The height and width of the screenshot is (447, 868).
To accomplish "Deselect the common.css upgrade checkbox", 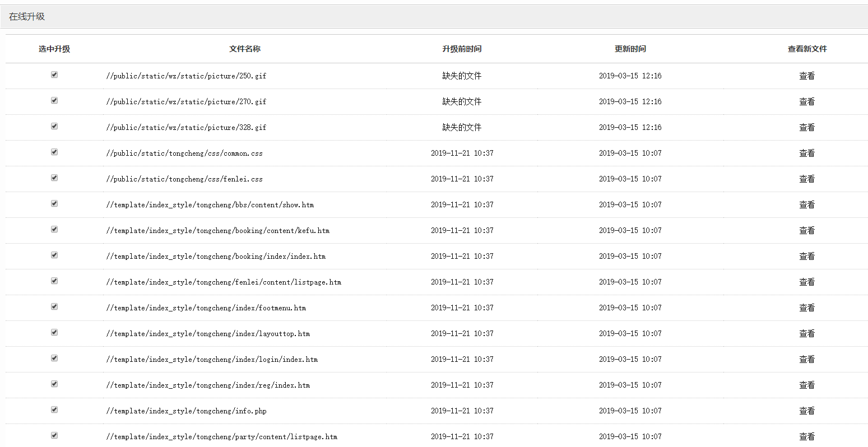I will [x=54, y=152].
